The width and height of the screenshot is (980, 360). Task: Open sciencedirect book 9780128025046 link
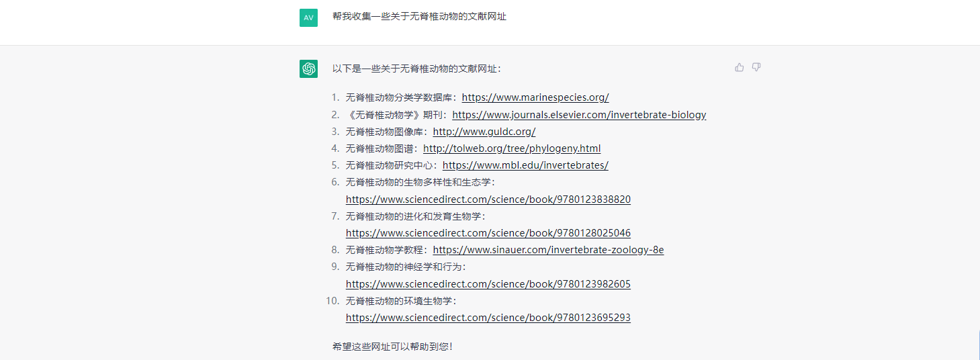pos(488,233)
